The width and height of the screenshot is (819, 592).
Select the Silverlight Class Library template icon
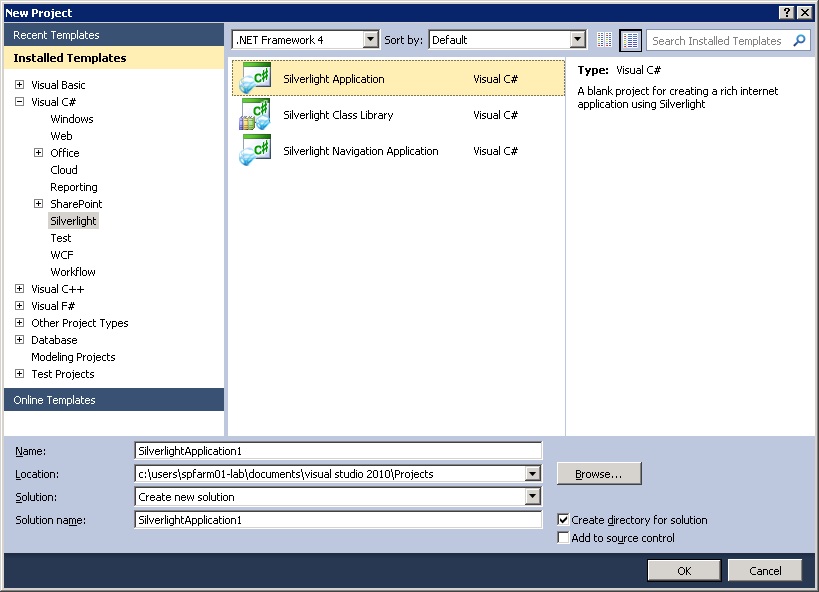255,114
